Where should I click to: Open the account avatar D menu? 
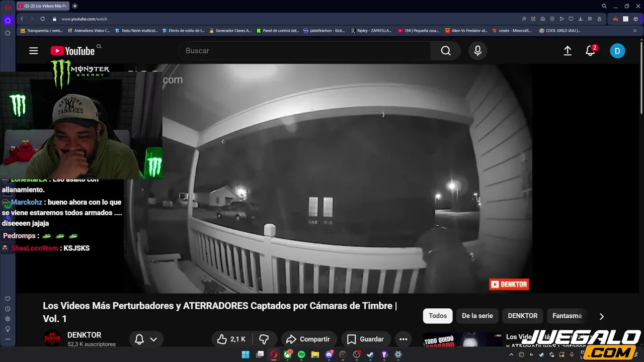(x=617, y=51)
